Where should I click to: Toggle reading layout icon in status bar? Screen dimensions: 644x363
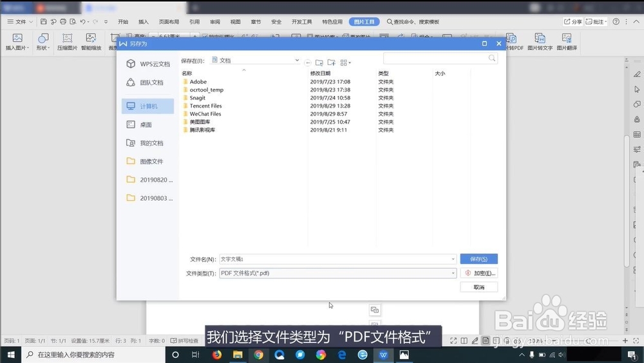tap(464, 341)
